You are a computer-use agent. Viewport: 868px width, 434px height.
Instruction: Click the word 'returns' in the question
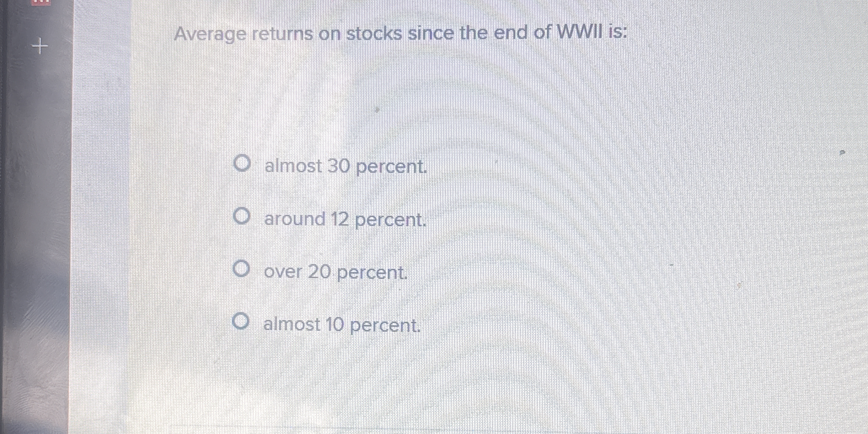point(282,34)
